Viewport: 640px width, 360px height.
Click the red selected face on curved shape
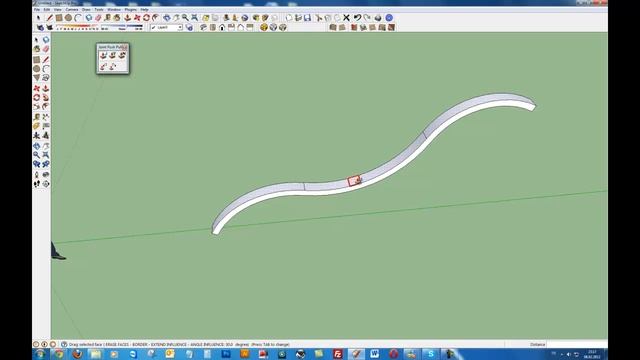pos(354,181)
